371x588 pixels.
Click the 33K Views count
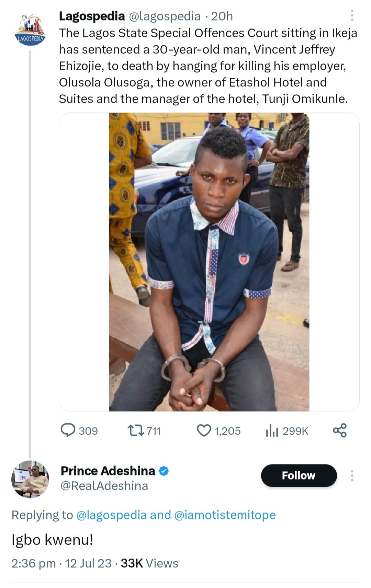pyautogui.click(x=149, y=563)
